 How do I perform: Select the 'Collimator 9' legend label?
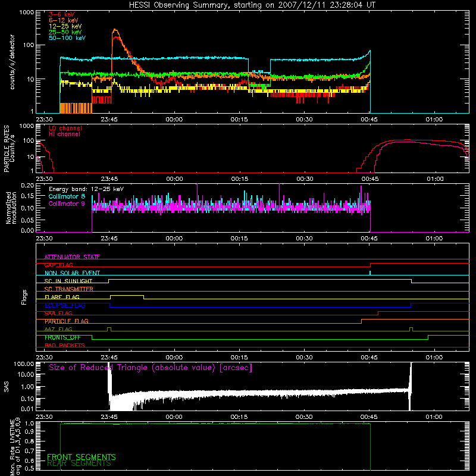tap(67, 203)
